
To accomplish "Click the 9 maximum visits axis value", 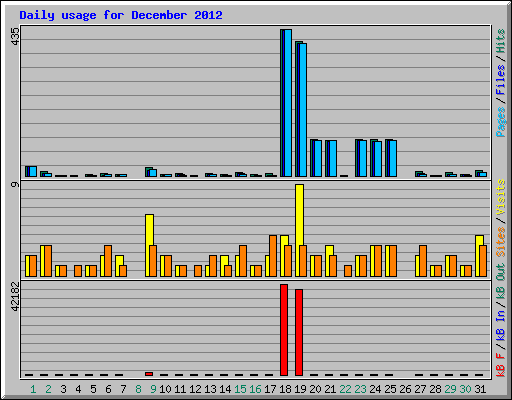I will pos(15,184).
